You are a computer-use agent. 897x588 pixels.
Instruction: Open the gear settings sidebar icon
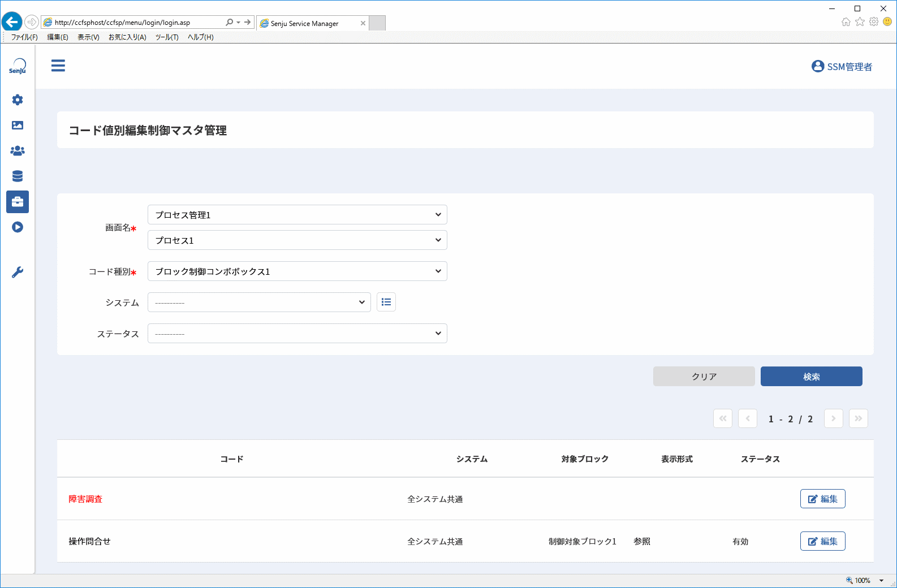(x=18, y=100)
